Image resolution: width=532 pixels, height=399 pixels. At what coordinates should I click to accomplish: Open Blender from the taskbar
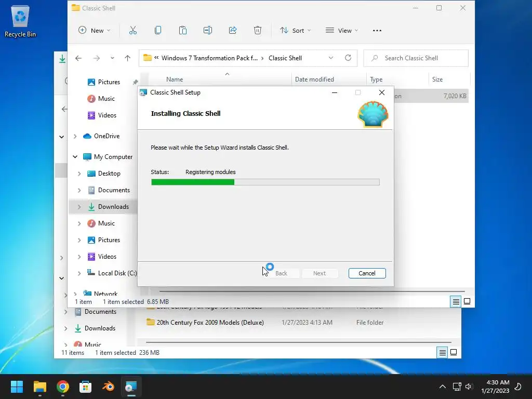(x=108, y=387)
